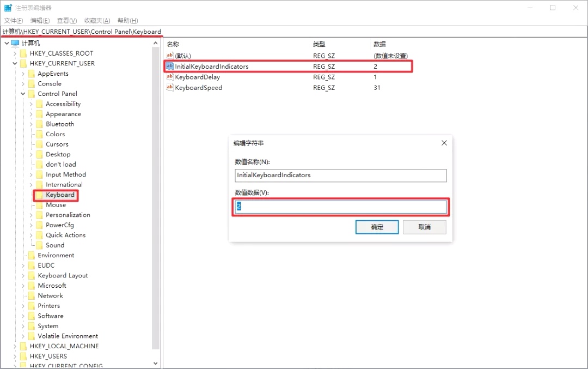Screen dimensions: 588x369
Task: Select the HKEY_USERS key
Action: [48, 356]
